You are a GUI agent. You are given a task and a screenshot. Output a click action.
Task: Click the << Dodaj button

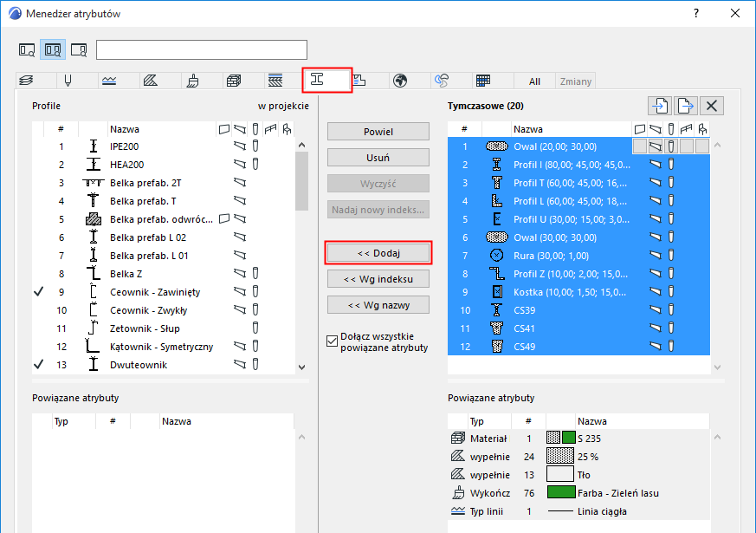pyautogui.click(x=378, y=253)
